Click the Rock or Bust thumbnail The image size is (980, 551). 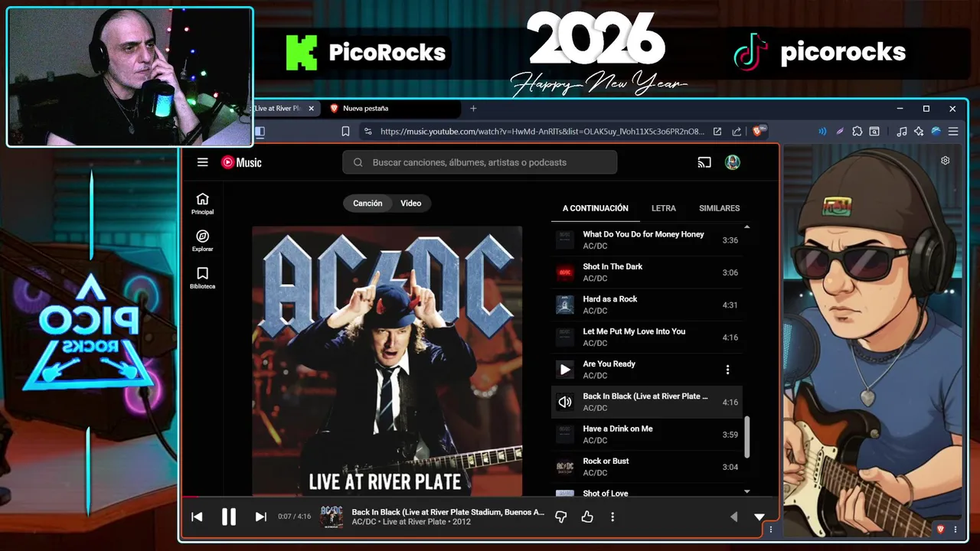click(x=565, y=467)
